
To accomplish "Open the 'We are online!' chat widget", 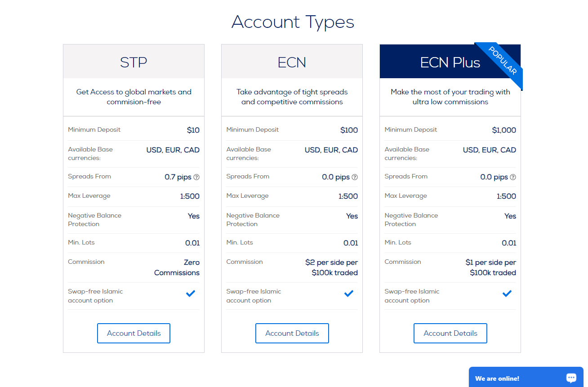I will [x=526, y=377].
